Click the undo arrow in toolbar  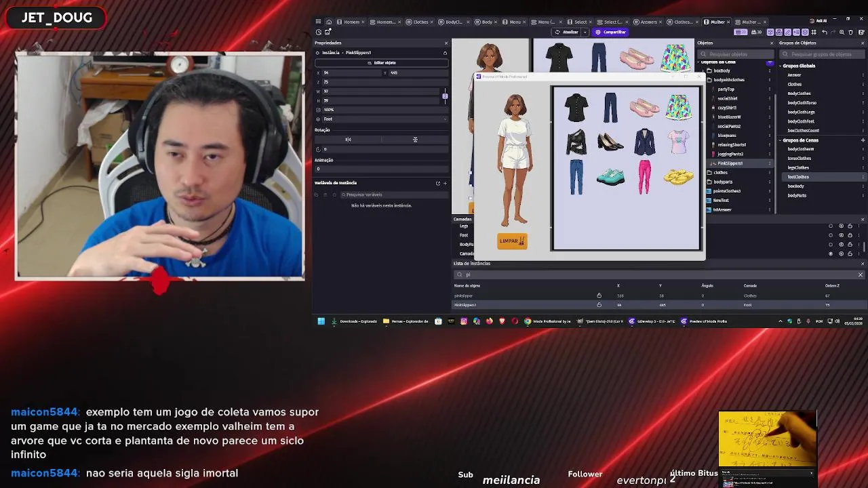[x=825, y=32]
